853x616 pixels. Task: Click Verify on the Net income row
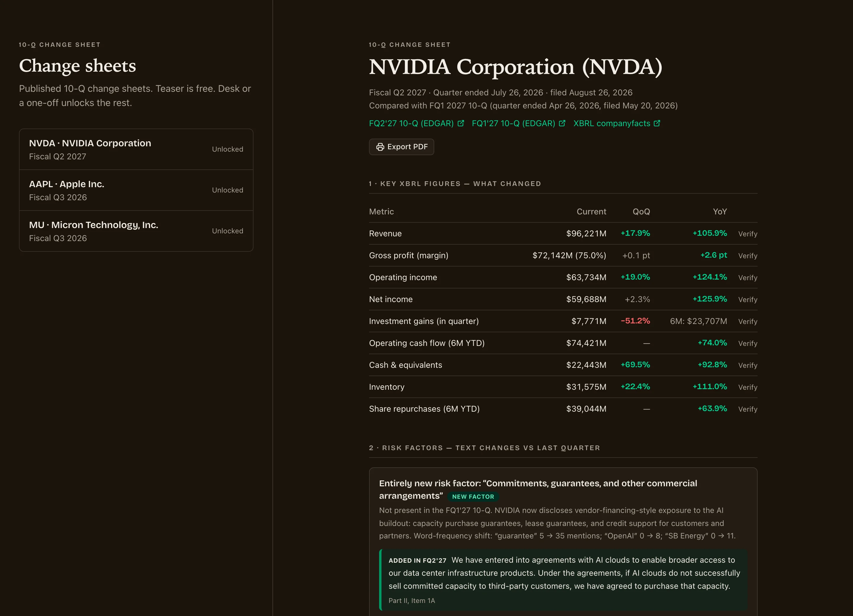748,300
